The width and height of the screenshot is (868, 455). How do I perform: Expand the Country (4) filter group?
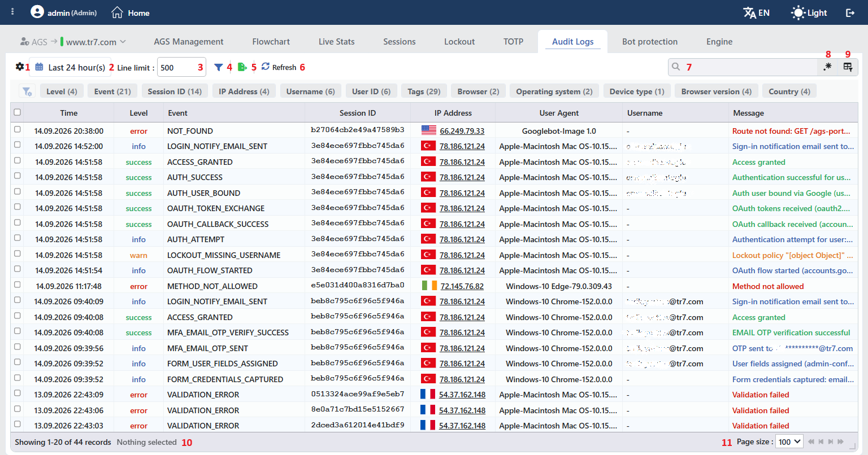[x=789, y=91]
